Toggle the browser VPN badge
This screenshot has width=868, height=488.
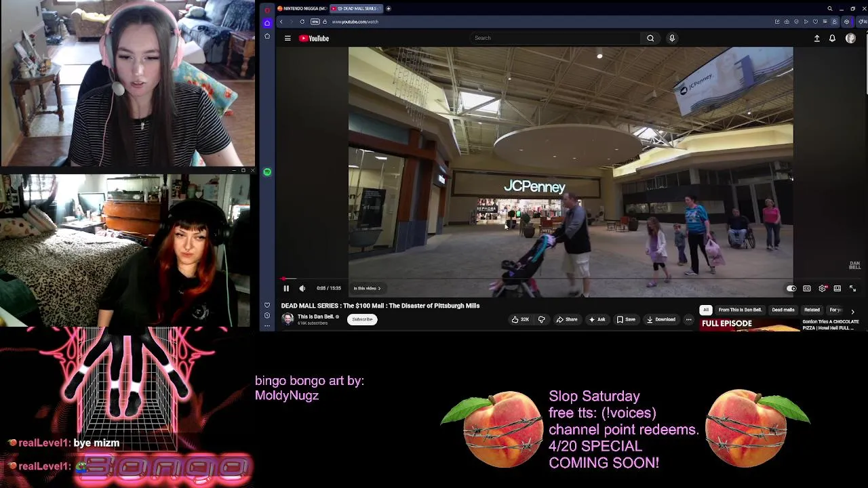(x=315, y=22)
